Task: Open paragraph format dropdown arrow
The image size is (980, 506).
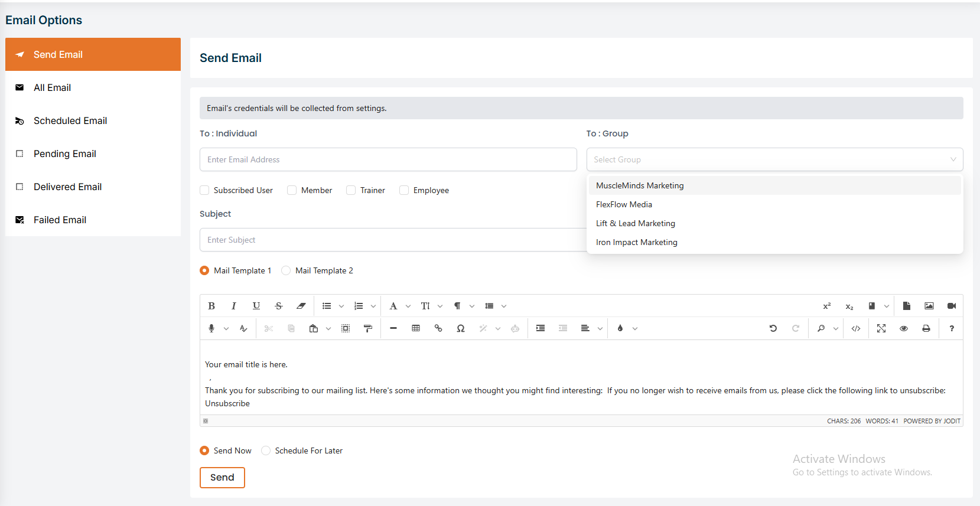Action: pos(472,306)
